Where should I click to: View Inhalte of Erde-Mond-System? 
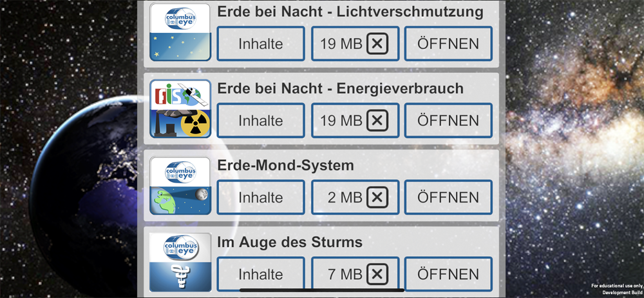click(x=261, y=197)
